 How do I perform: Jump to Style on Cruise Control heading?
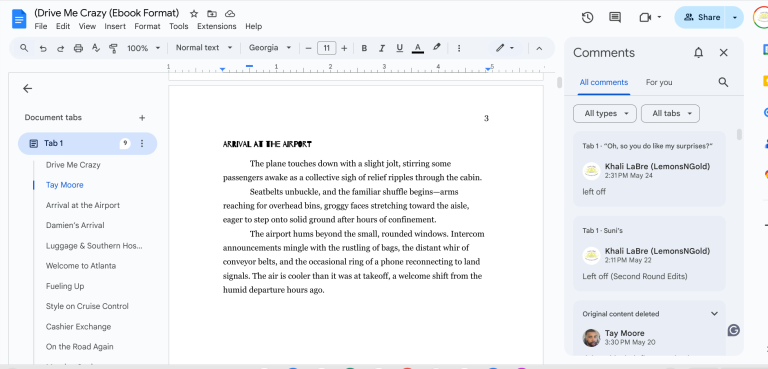click(87, 306)
